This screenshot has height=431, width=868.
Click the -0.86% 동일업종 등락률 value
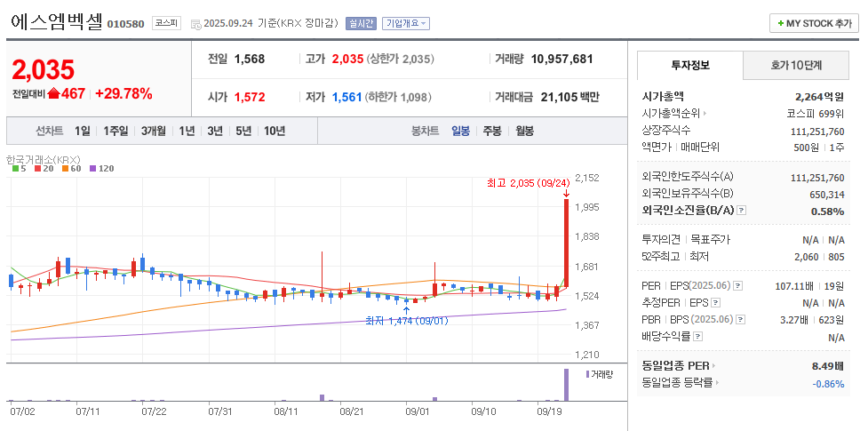(829, 384)
